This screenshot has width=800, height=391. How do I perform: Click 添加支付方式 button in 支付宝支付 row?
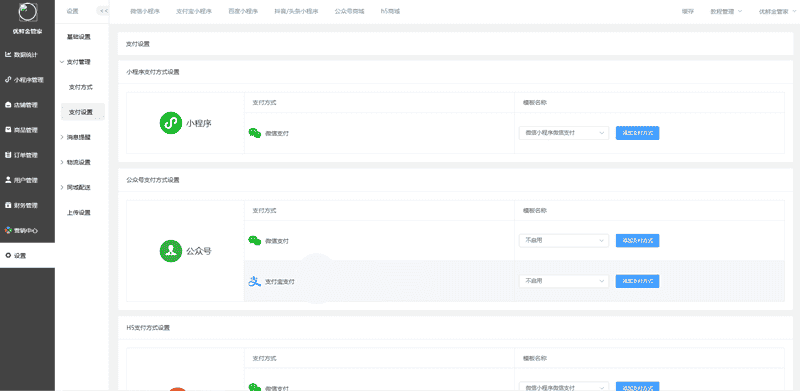tap(637, 281)
